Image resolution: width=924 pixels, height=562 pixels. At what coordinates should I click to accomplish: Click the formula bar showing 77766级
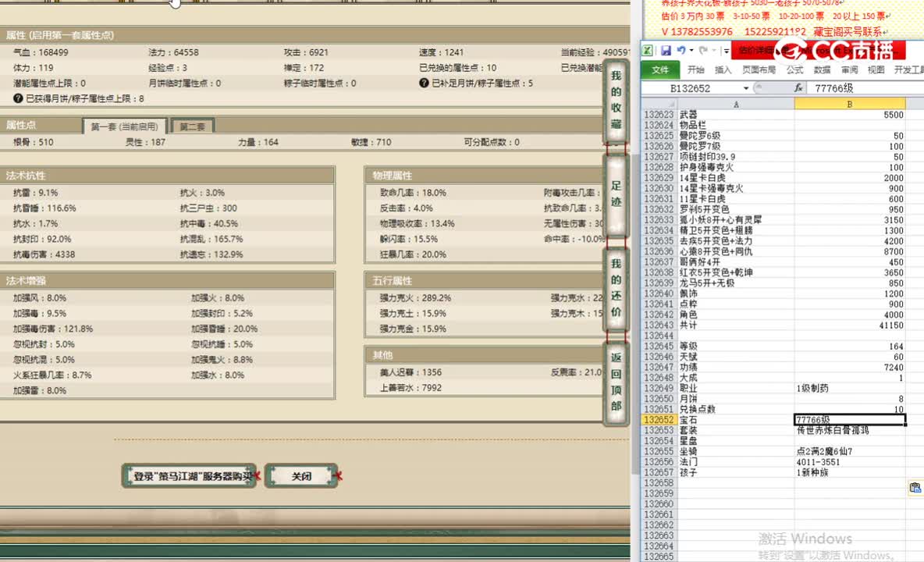pos(866,88)
